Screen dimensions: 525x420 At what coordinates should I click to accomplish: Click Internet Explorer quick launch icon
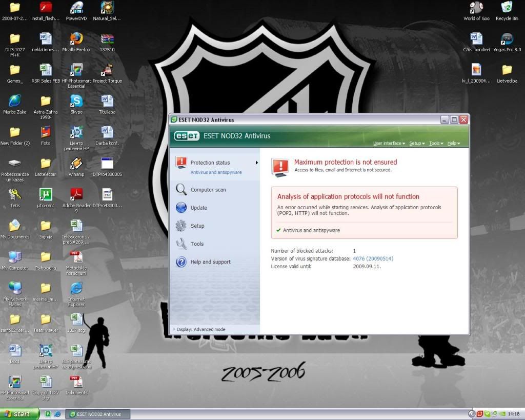click(57, 414)
